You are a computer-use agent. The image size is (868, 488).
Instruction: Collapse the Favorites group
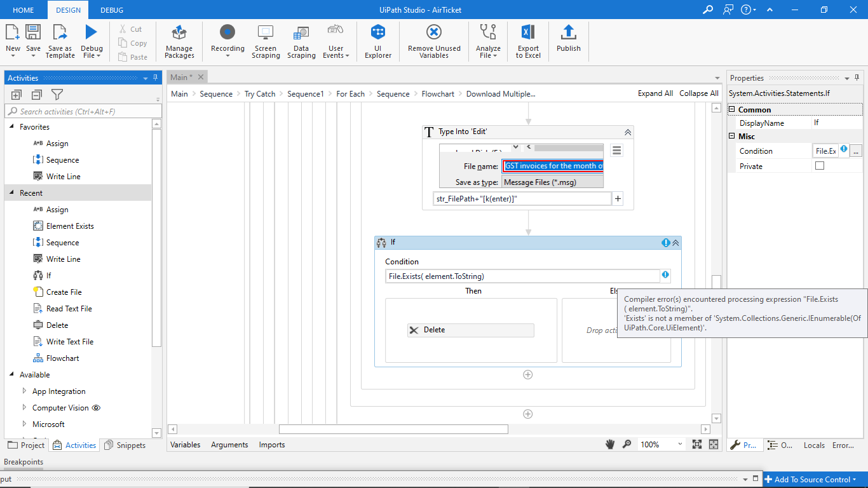13,127
